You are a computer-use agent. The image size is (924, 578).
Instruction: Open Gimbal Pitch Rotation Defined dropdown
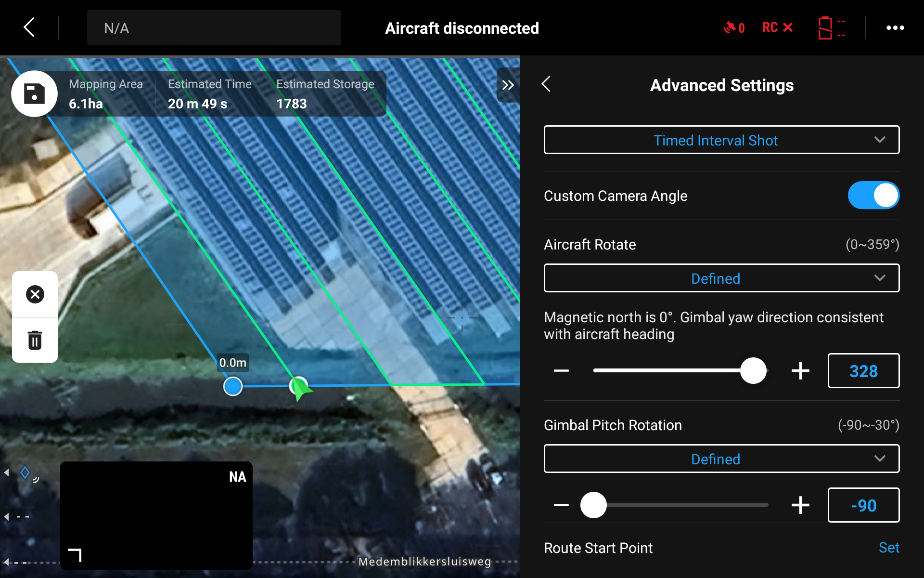tap(721, 459)
